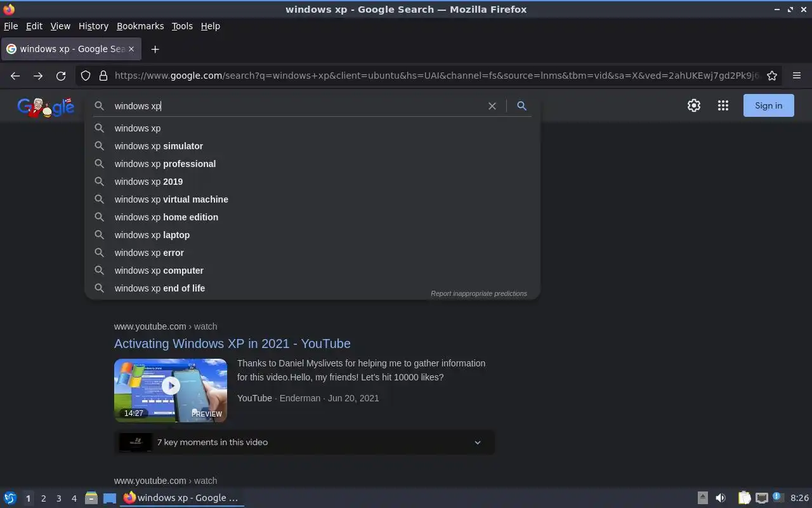Click the Sign in button
This screenshot has width=812, height=508.
[x=768, y=105]
